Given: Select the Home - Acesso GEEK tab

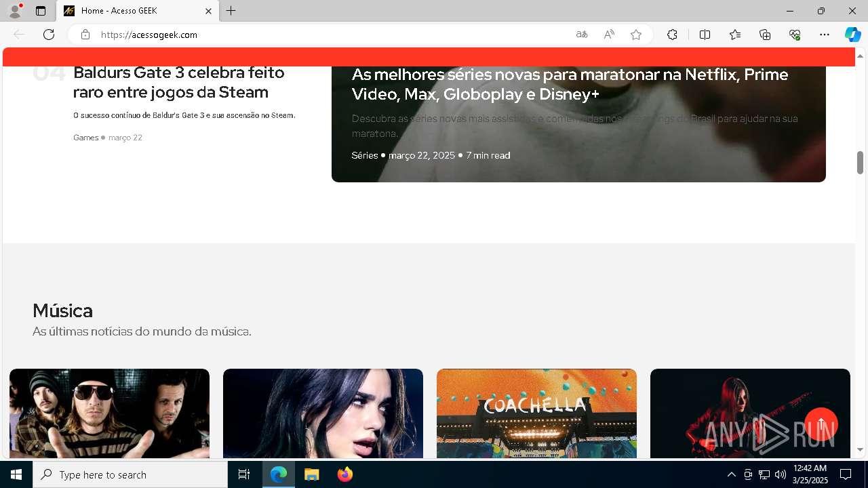Looking at the screenshot, I should pyautogui.click(x=138, y=11).
